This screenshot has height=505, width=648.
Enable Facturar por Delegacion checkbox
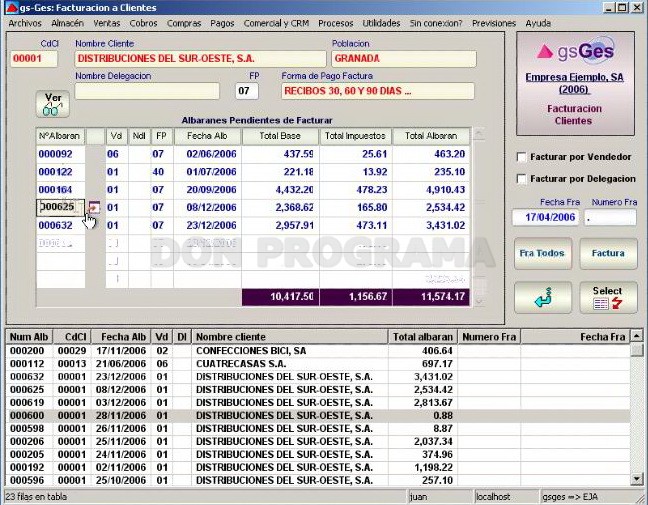coord(522,179)
